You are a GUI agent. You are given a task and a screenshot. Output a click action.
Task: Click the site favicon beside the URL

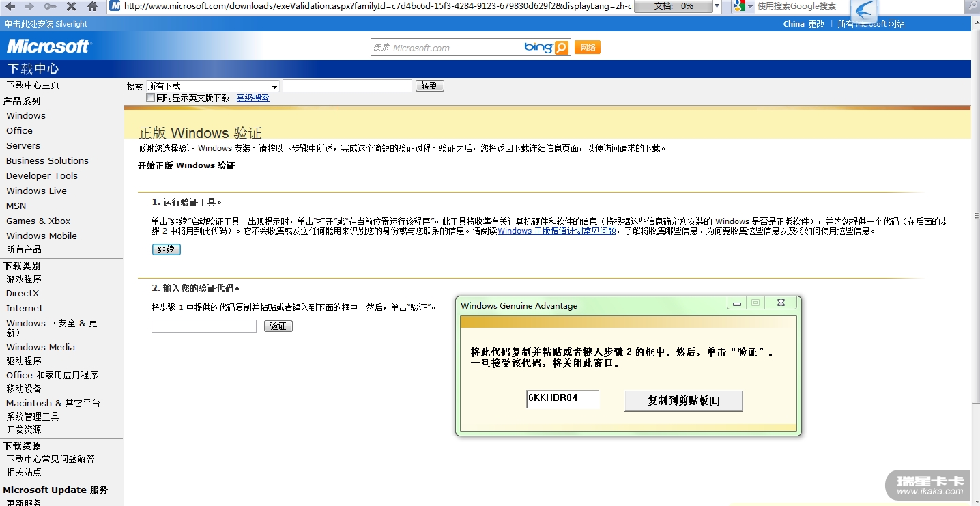[x=115, y=6]
